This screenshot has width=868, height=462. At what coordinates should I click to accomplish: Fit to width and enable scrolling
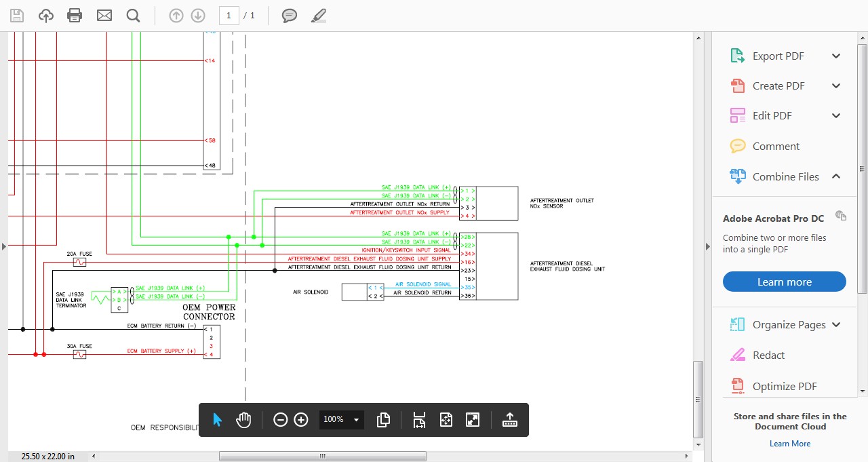(419, 420)
